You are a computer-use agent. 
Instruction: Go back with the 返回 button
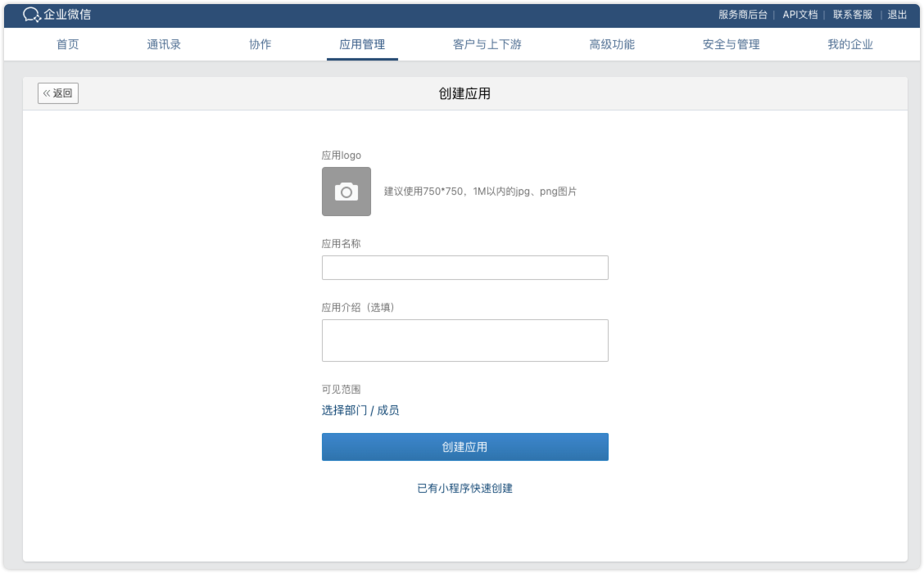[x=57, y=93]
